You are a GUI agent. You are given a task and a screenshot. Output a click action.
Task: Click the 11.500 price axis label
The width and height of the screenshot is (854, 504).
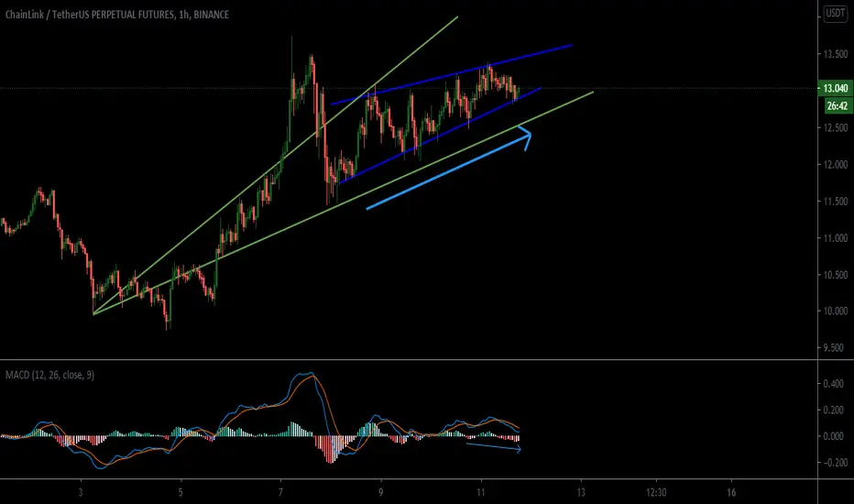tap(835, 201)
